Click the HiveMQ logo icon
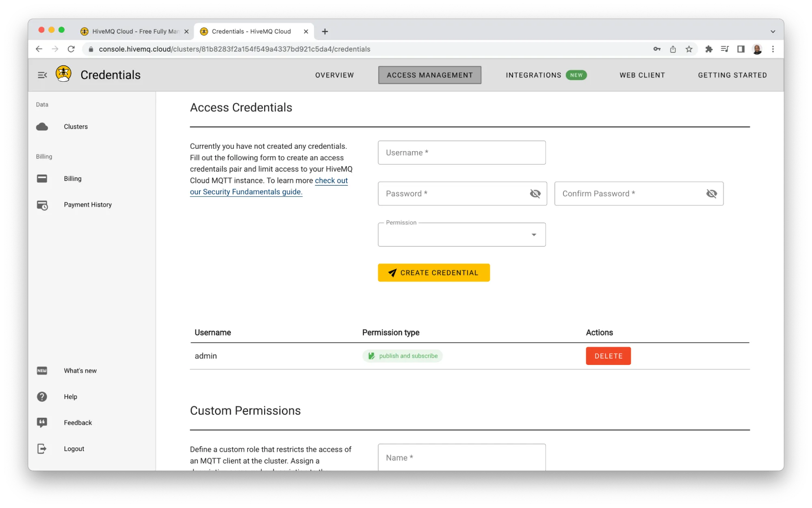Image resolution: width=812 pixels, height=508 pixels. (64, 75)
